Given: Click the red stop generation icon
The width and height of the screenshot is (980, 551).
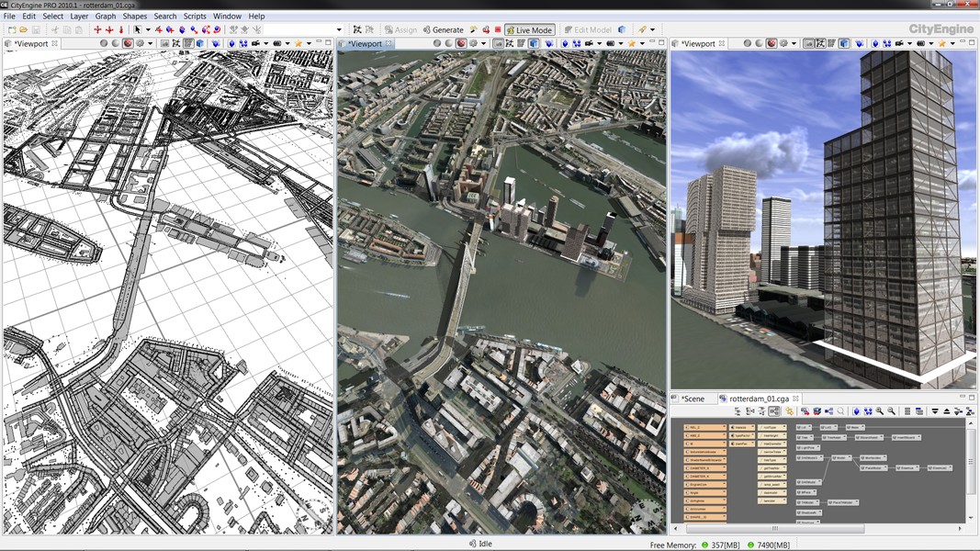Looking at the screenshot, I should [497, 30].
